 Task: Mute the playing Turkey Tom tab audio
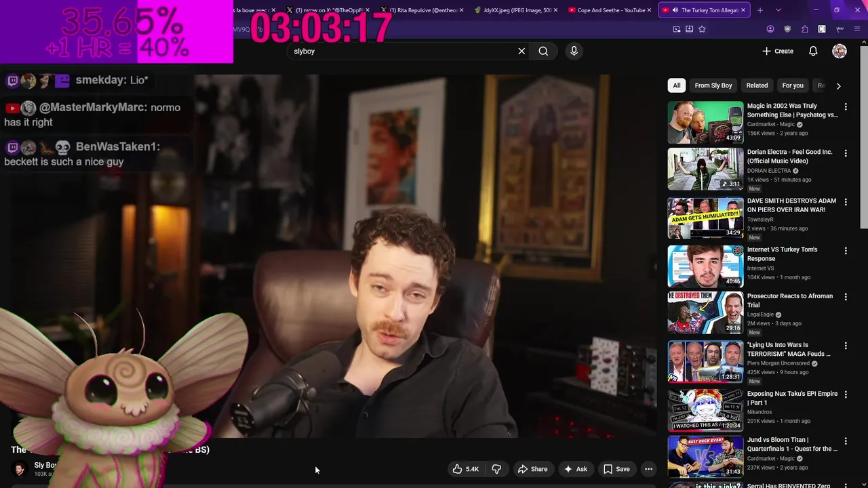tap(675, 10)
